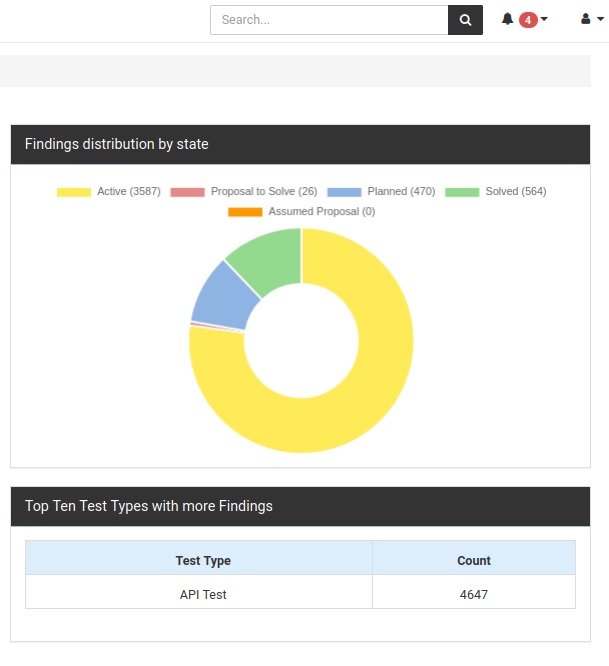The image size is (609, 666).
Task: Click the red notification badge showing 4
Action: [528, 20]
